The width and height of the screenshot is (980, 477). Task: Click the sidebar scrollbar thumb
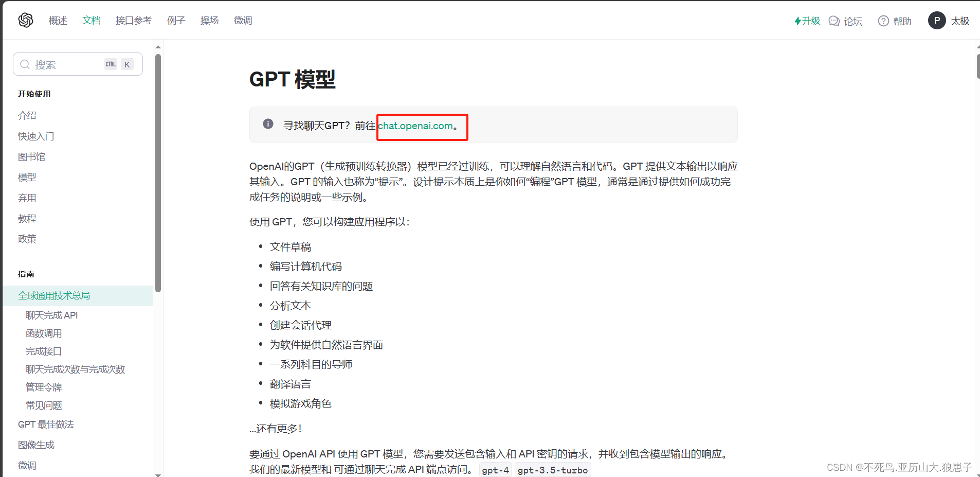158,173
